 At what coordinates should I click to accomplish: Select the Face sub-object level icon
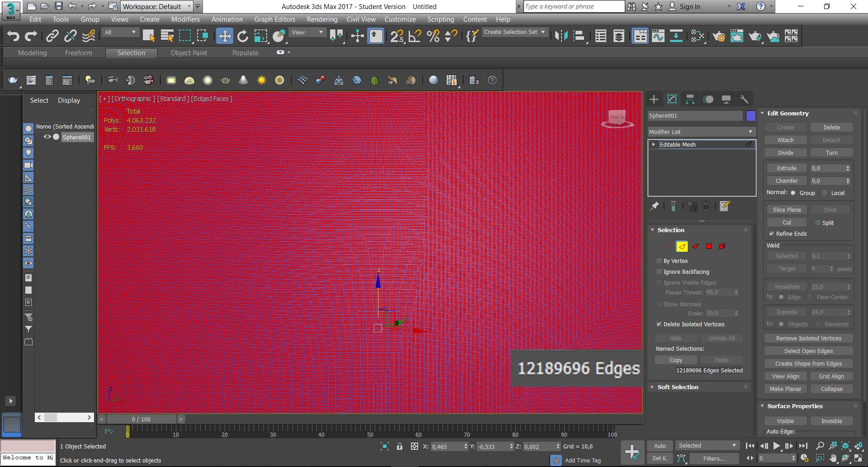click(x=695, y=246)
